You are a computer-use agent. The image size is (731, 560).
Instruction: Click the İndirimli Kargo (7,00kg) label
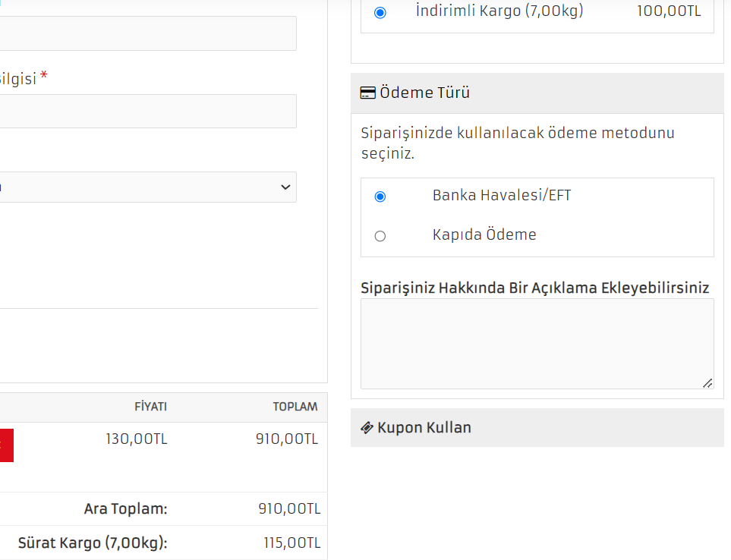click(x=499, y=11)
